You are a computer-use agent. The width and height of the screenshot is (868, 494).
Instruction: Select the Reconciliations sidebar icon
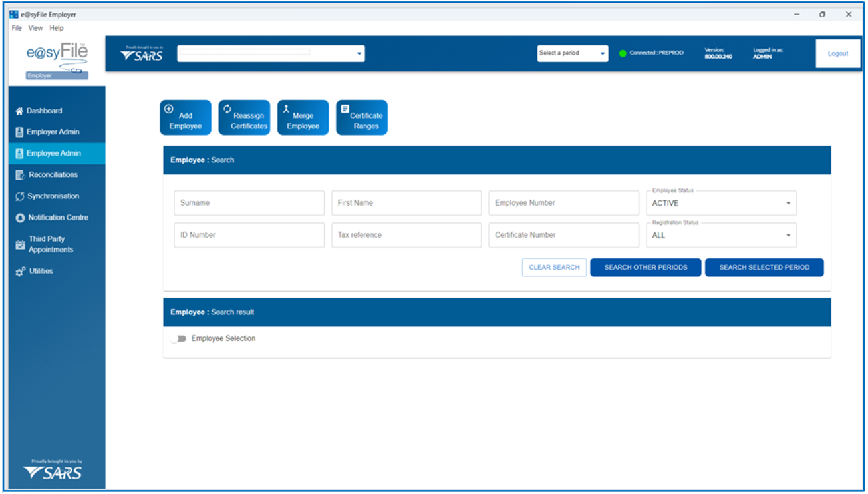click(x=20, y=175)
